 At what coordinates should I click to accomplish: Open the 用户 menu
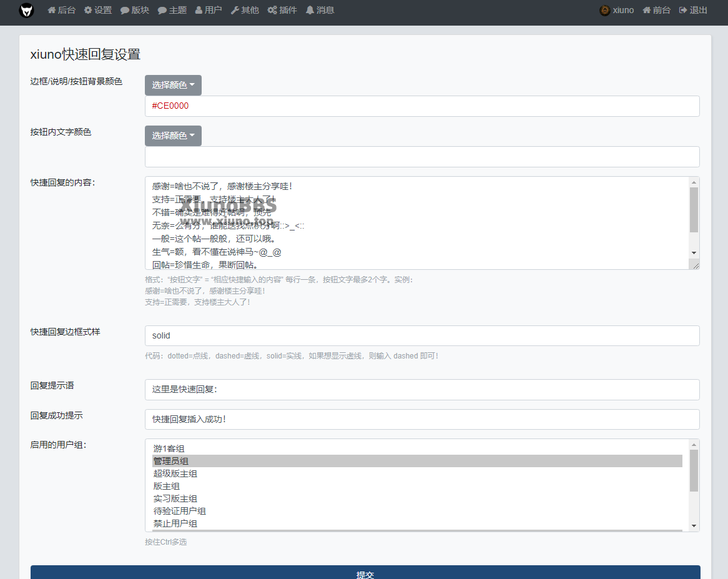tap(209, 10)
